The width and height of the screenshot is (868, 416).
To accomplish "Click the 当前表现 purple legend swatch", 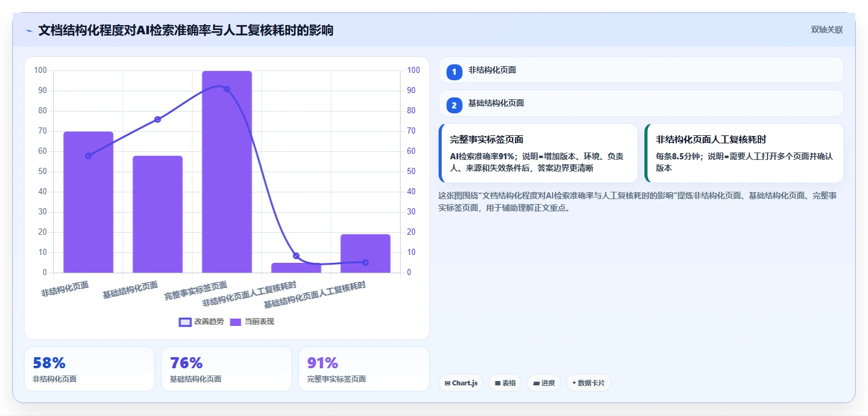I will click(236, 322).
